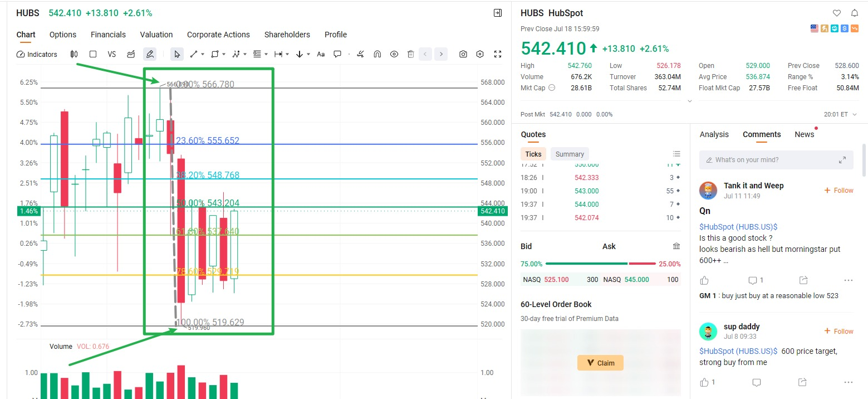868x399 pixels.
Task: Expand more quote details chevron
Action: click(690, 101)
